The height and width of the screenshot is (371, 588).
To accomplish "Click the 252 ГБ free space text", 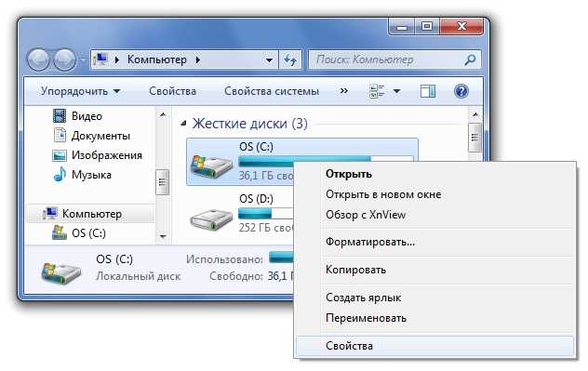I will tap(266, 228).
